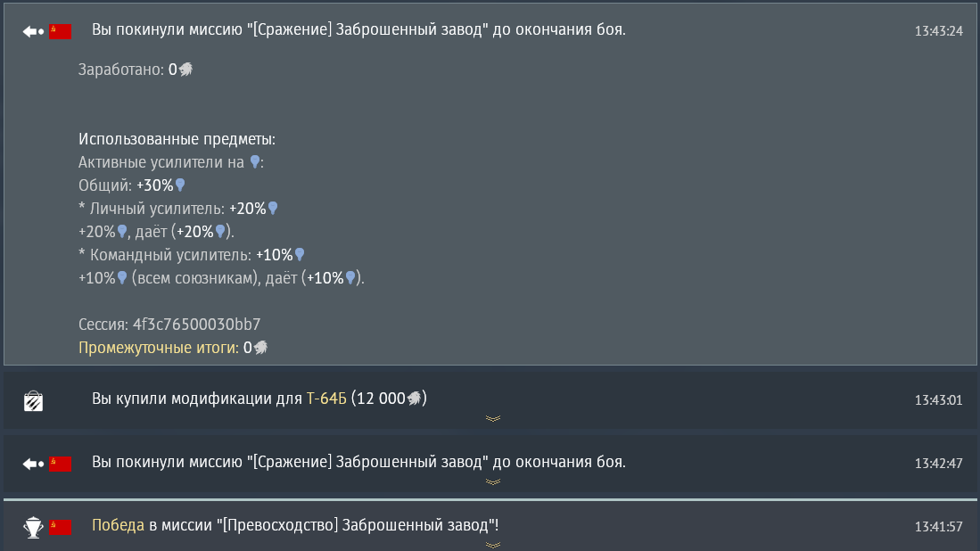Expand the Победа mission entry details

(x=493, y=546)
